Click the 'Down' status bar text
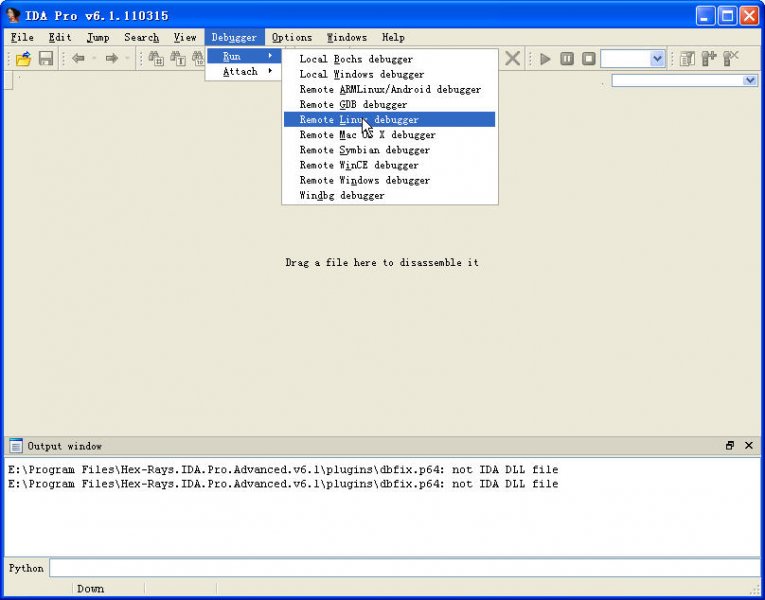 coord(90,589)
